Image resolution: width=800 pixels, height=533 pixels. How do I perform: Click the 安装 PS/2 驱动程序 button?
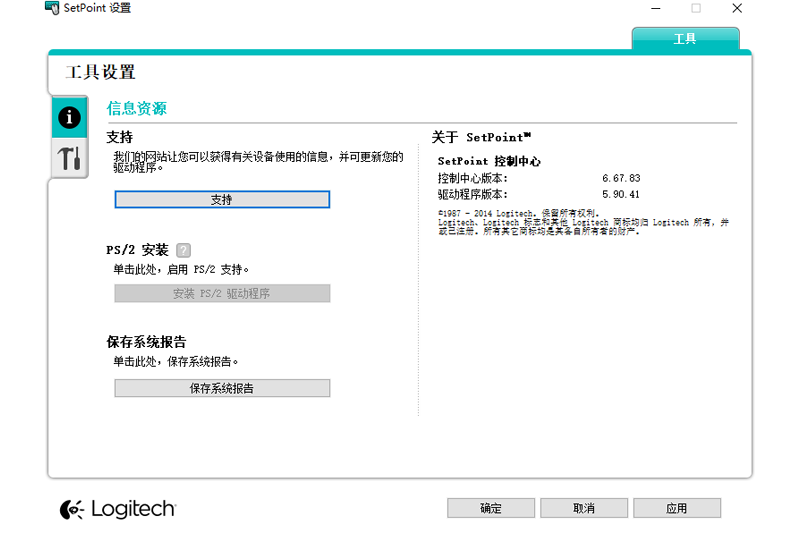pos(222,293)
